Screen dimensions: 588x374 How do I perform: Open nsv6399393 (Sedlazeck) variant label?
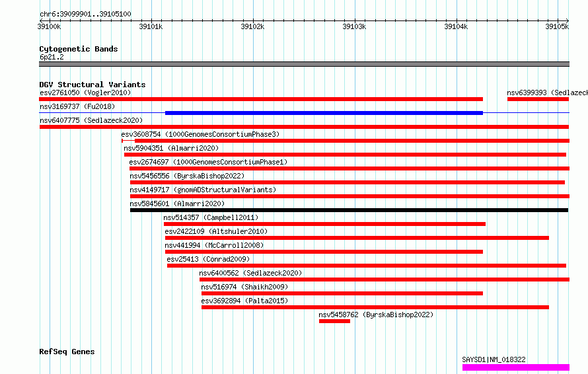click(x=547, y=93)
